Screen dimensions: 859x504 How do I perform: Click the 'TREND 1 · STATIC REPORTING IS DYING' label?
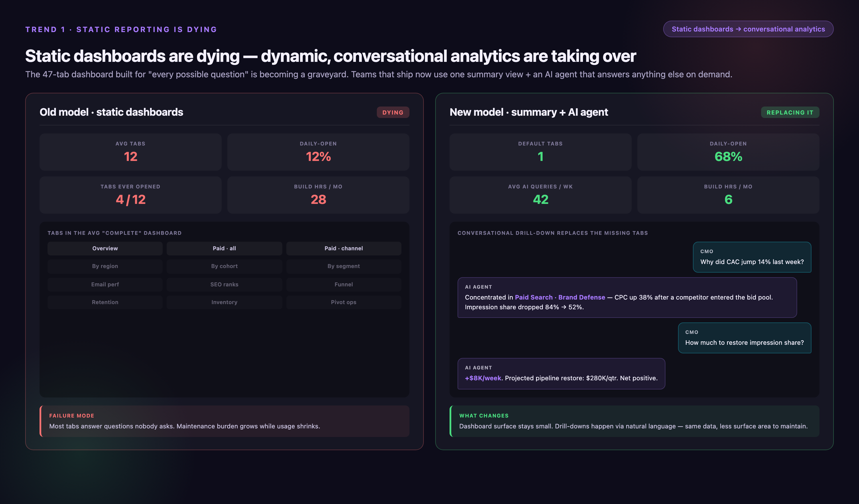pos(121,29)
